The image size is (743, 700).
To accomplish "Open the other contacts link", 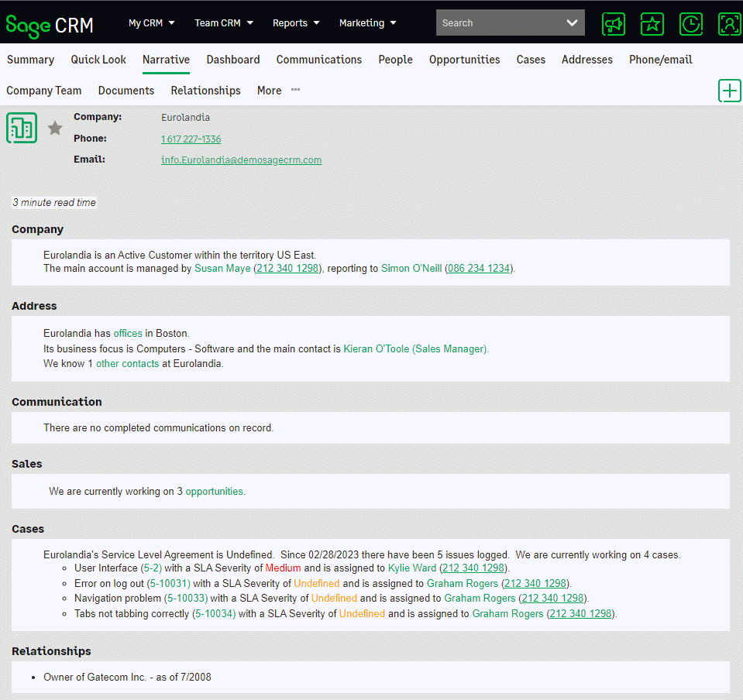I will tap(128, 364).
